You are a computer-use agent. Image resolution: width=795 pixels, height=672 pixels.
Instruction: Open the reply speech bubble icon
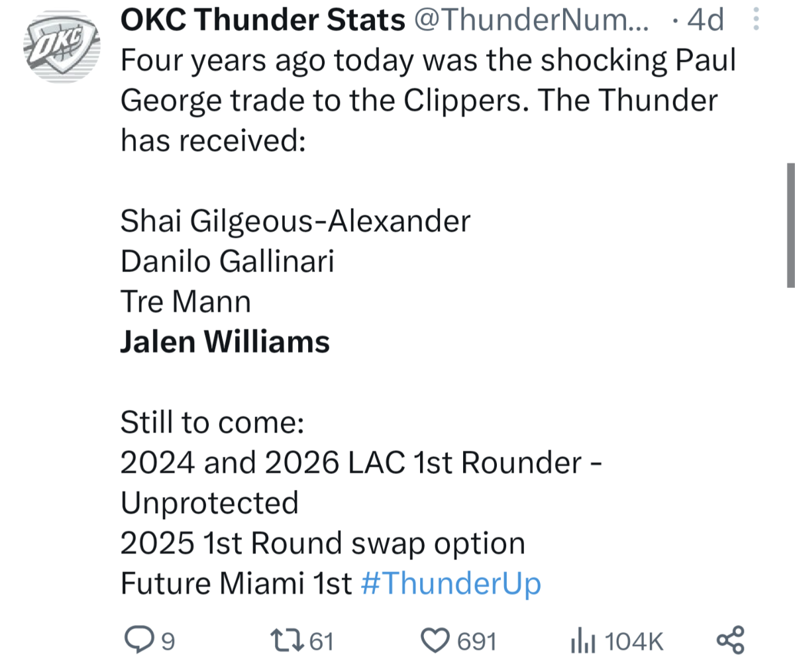(x=140, y=640)
